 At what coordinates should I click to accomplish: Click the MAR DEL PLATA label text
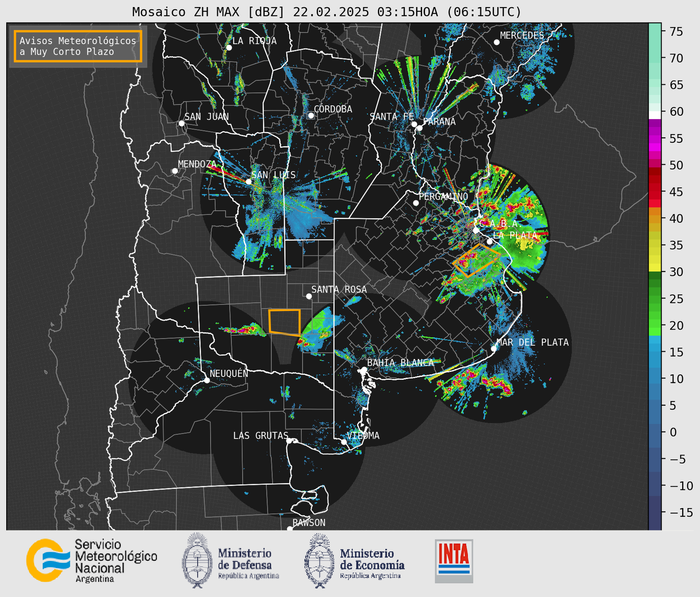[x=533, y=343]
